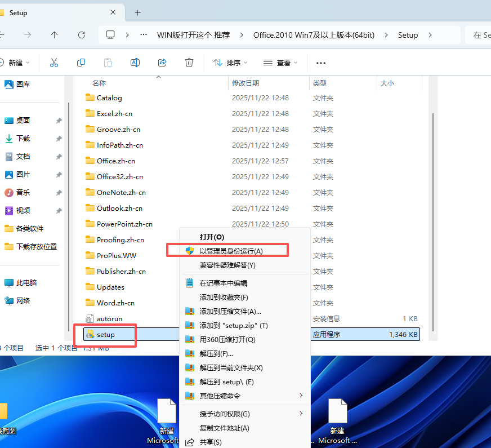This screenshot has height=448, width=491.
Task: Click the Delete trash icon in the toolbar
Action: coord(189,63)
